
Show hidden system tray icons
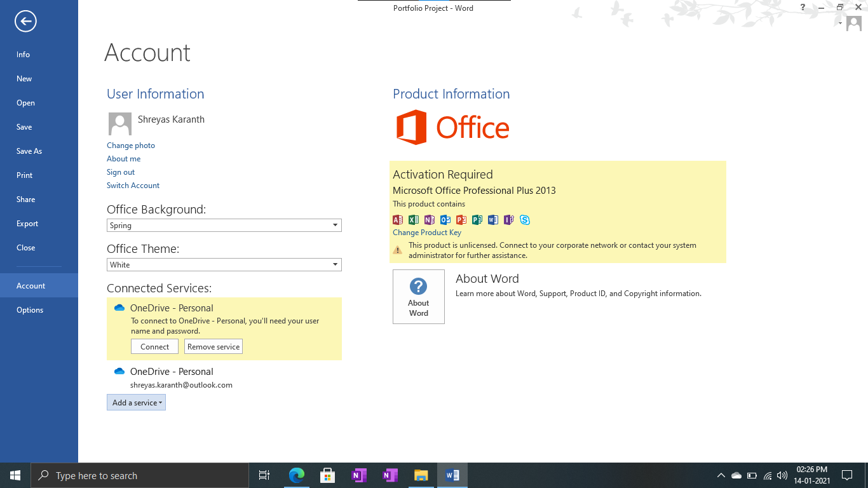(x=721, y=475)
